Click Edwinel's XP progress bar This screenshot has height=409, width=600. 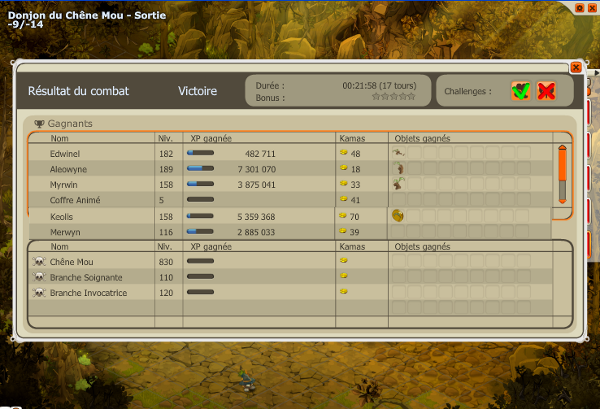click(200, 153)
